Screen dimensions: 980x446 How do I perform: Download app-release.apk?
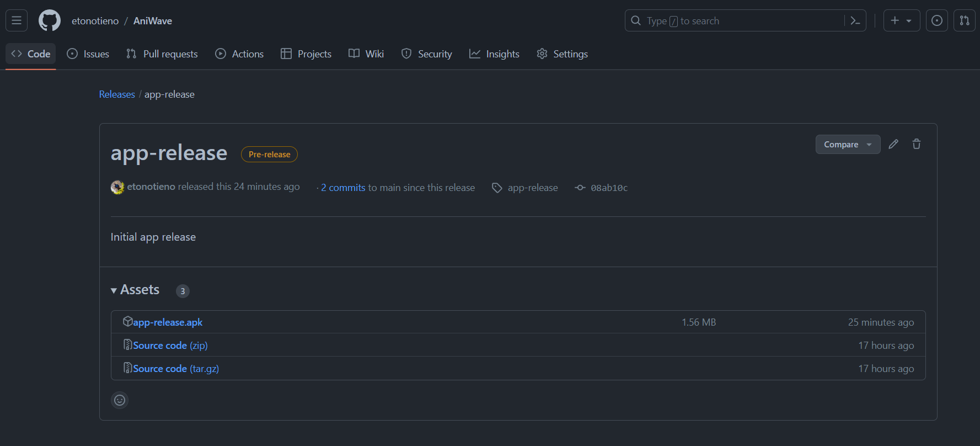pyautogui.click(x=168, y=322)
